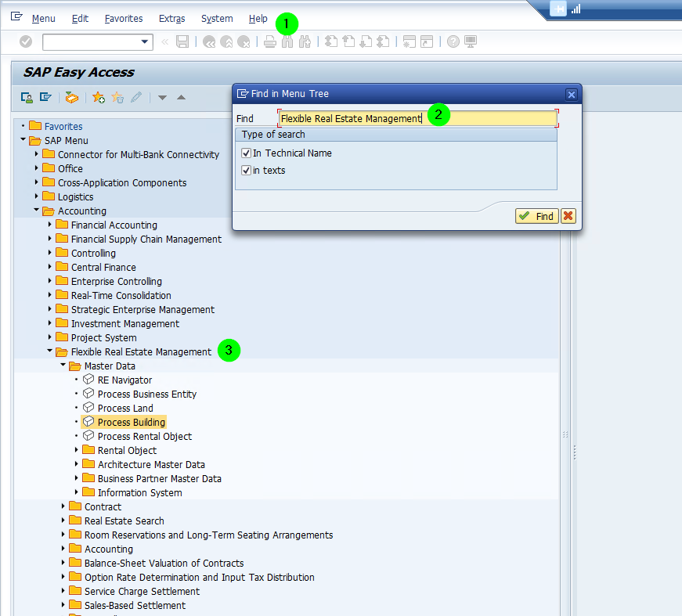Viewport: 682px width, 616px height.
Task: Click the User Menu icon
Action: 27,97
